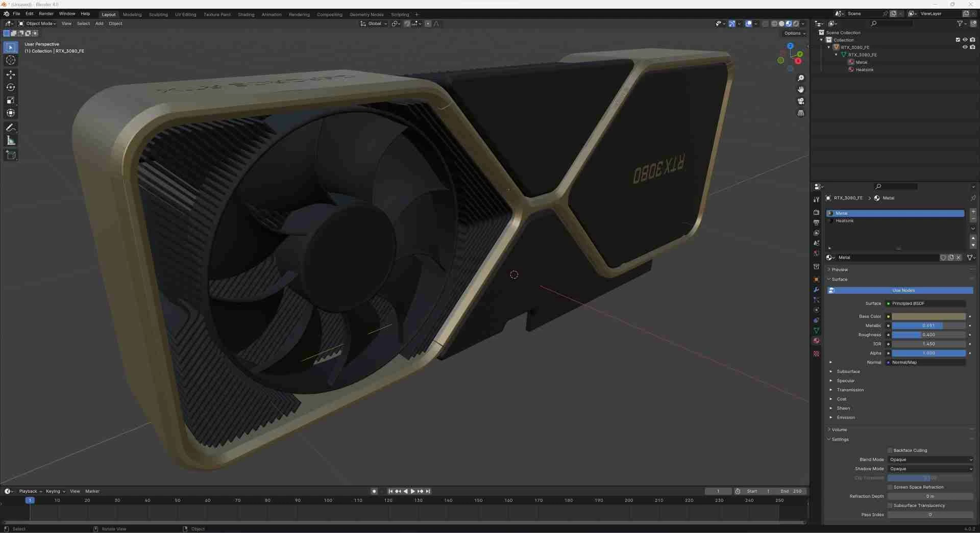
Task: Enable Screen Space Refraction checkbox
Action: 890,487
